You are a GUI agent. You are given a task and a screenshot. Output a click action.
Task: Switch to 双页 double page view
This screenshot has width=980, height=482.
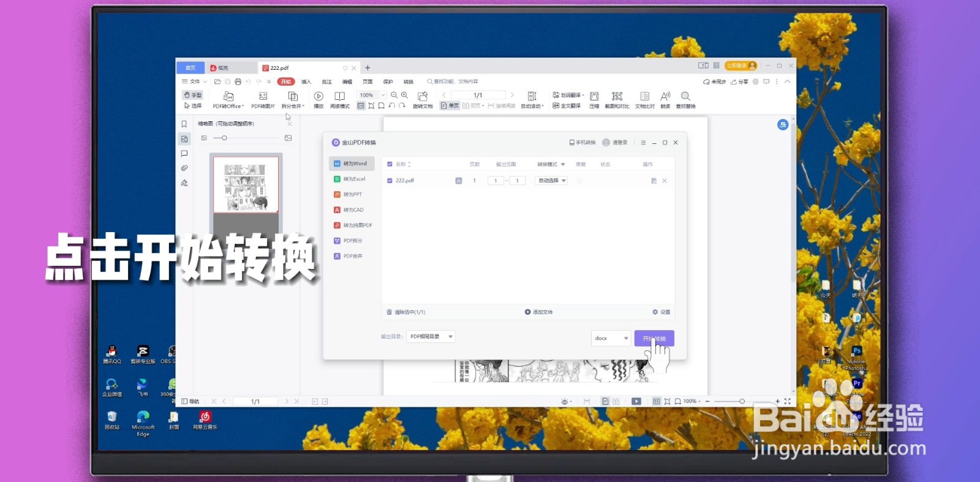pos(473,105)
